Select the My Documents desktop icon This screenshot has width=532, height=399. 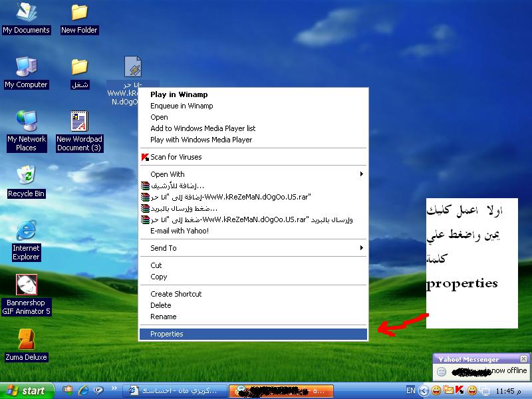coord(26,19)
